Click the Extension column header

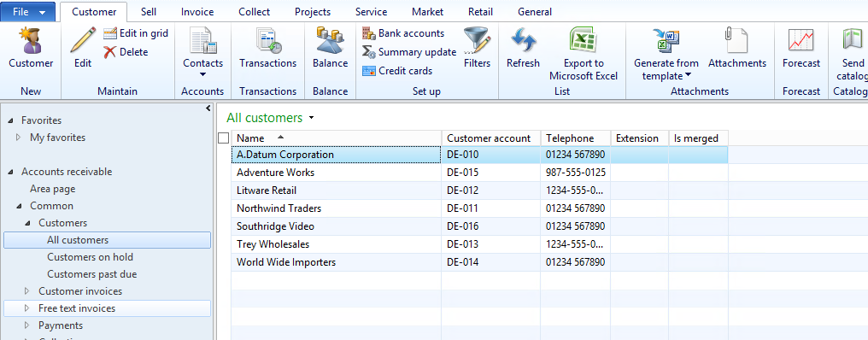(639, 138)
